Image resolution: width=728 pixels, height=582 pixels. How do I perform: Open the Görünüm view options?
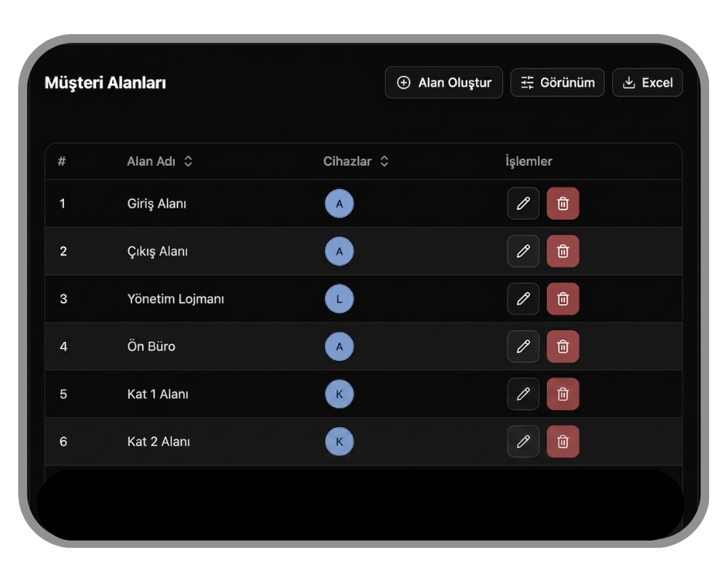pyautogui.click(x=557, y=83)
